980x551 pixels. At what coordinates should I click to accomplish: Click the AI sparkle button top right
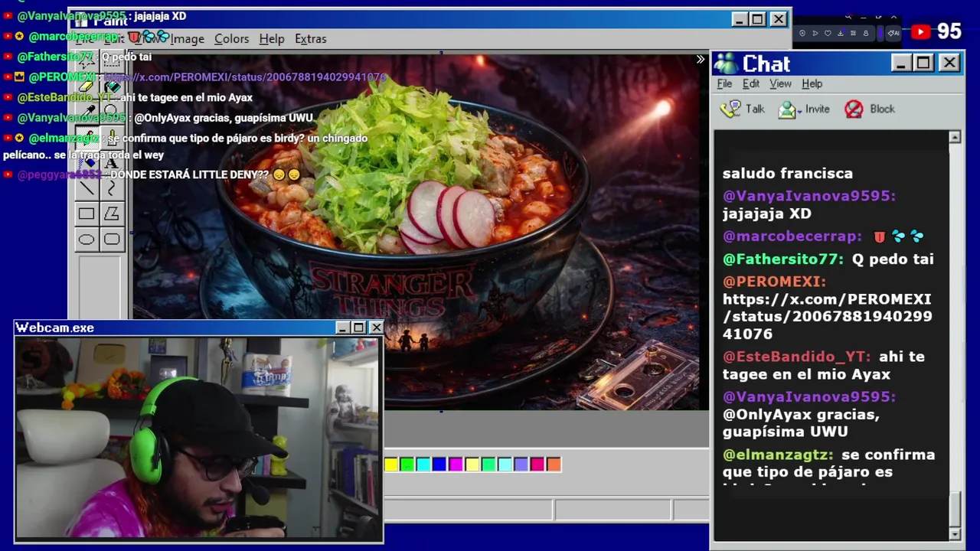893,33
